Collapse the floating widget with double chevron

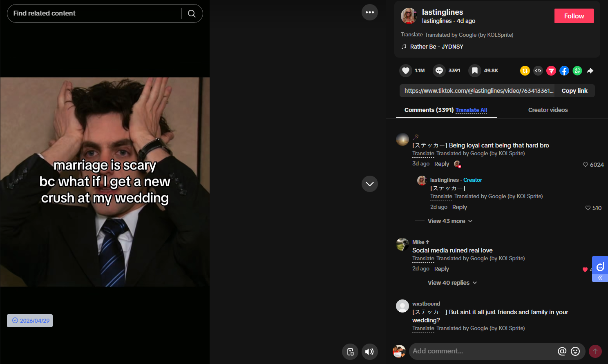(600, 278)
